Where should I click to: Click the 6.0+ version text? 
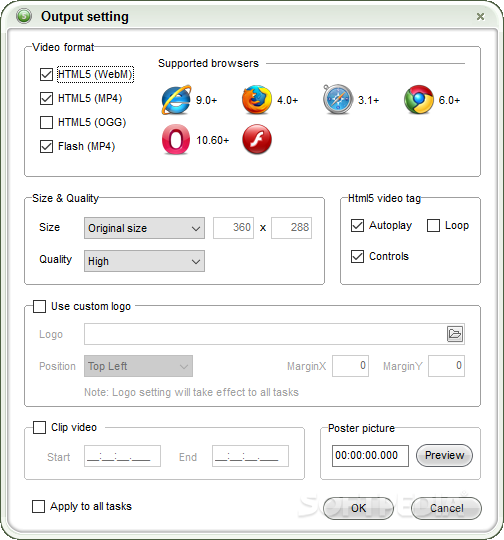pos(449,101)
